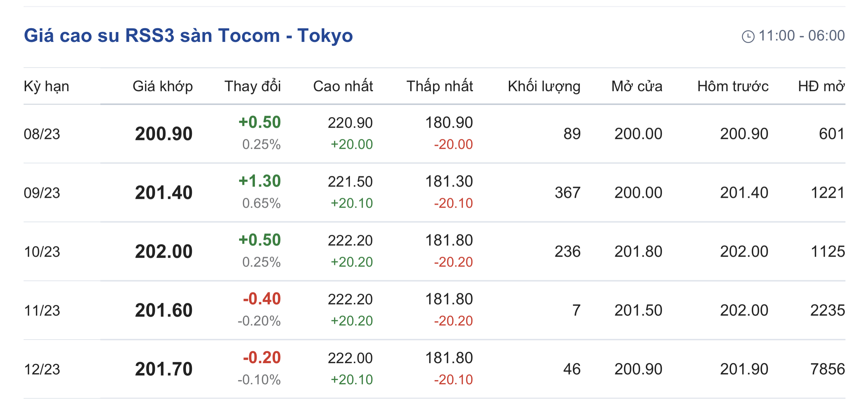Click the HĐ mở column header
The width and height of the screenshot is (868, 404).
[821, 87]
